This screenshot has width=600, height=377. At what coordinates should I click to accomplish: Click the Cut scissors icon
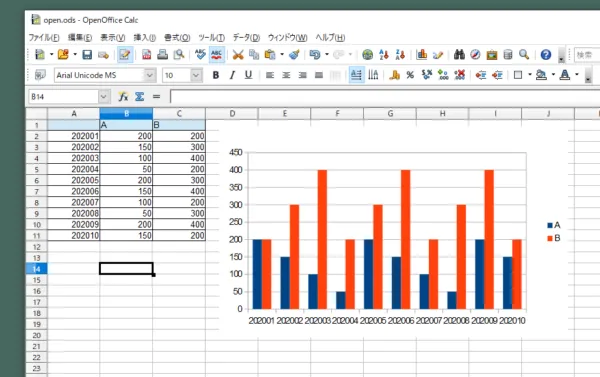point(238,55)
